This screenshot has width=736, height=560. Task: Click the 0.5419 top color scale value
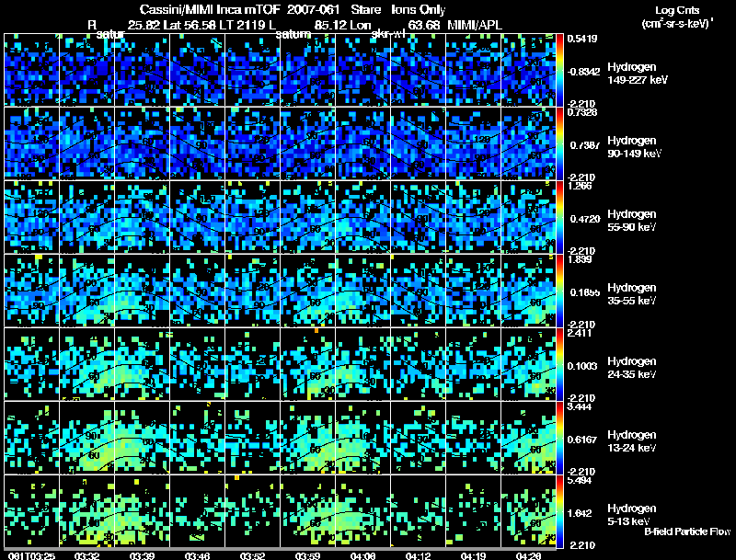click(x=582, y=39)
